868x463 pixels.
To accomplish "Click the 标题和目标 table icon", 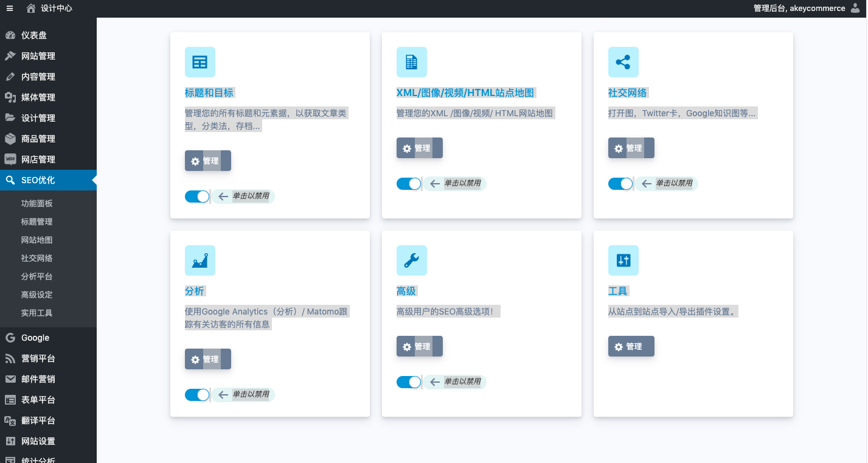I will click(200, 62).
